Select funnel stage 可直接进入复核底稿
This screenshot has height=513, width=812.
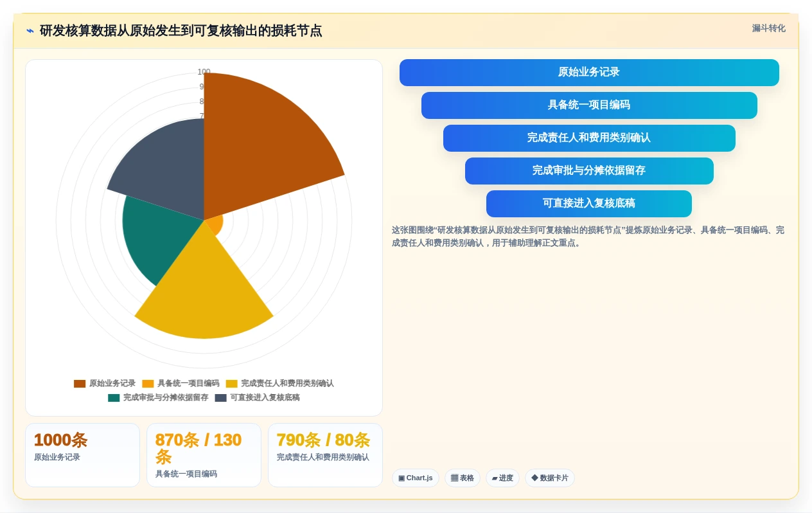coord(589,204)
